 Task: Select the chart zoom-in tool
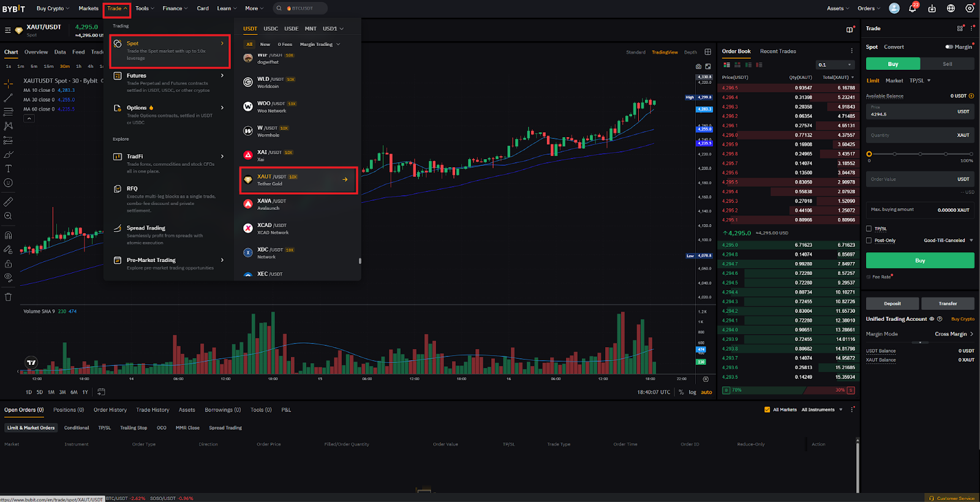[9, 215]
